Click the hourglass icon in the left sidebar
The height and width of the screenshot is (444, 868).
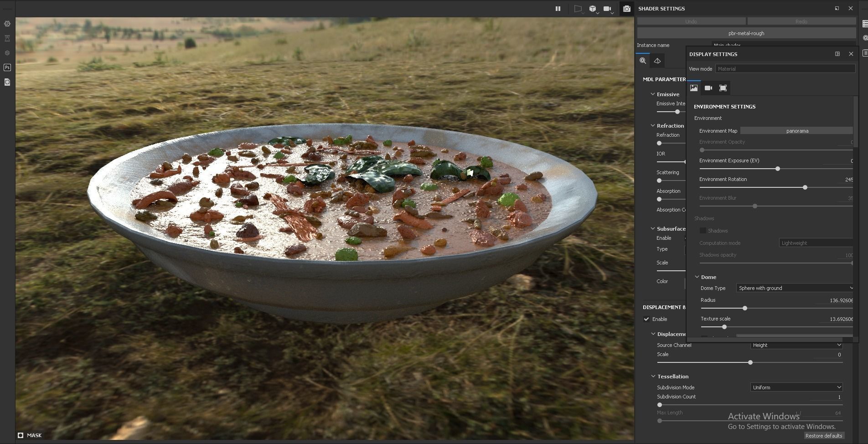pyautogui.click(x=7, y=38)
